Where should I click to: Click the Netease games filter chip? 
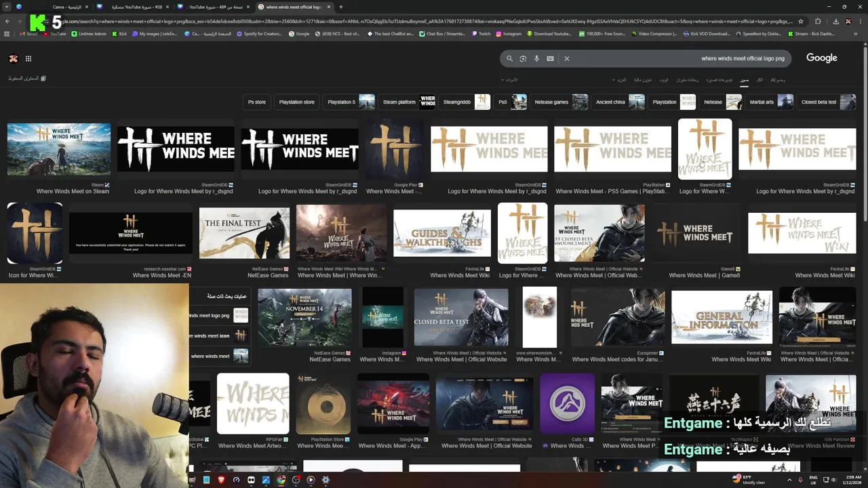point(559,102)
